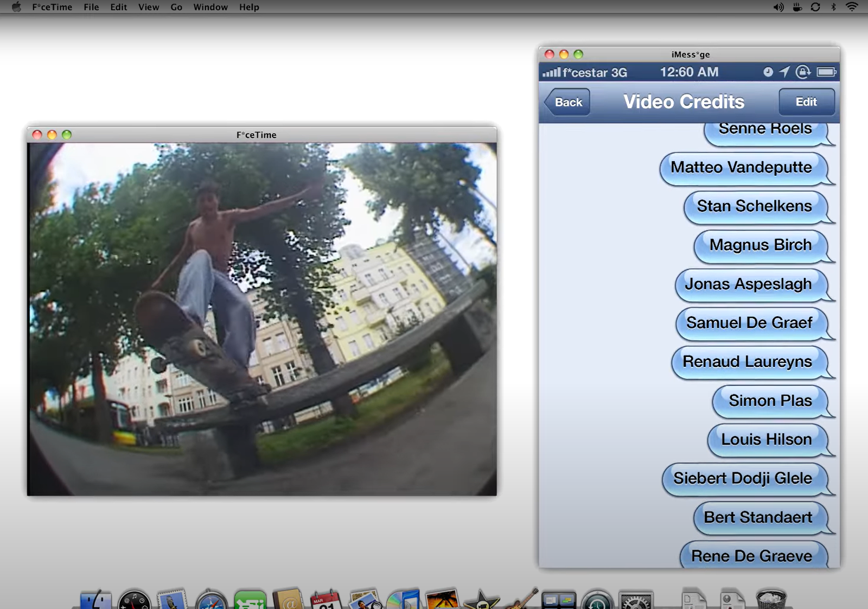Select the Magnus Birch message bubble

coord(763,246)
